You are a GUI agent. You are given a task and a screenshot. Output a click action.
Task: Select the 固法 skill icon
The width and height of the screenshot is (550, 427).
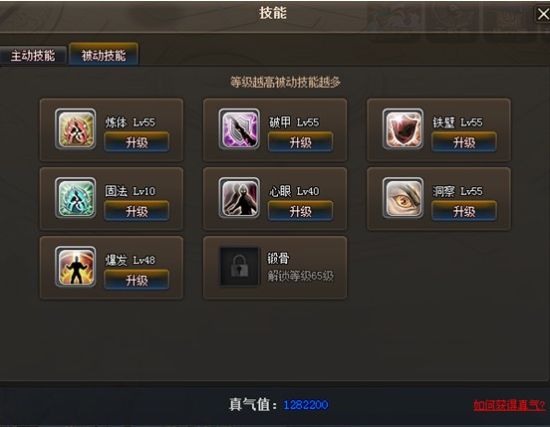click(75, 198)
